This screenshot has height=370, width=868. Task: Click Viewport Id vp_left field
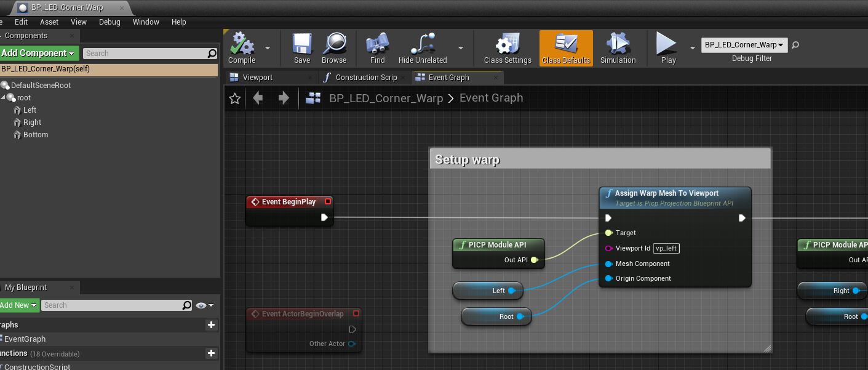[667, 249]
